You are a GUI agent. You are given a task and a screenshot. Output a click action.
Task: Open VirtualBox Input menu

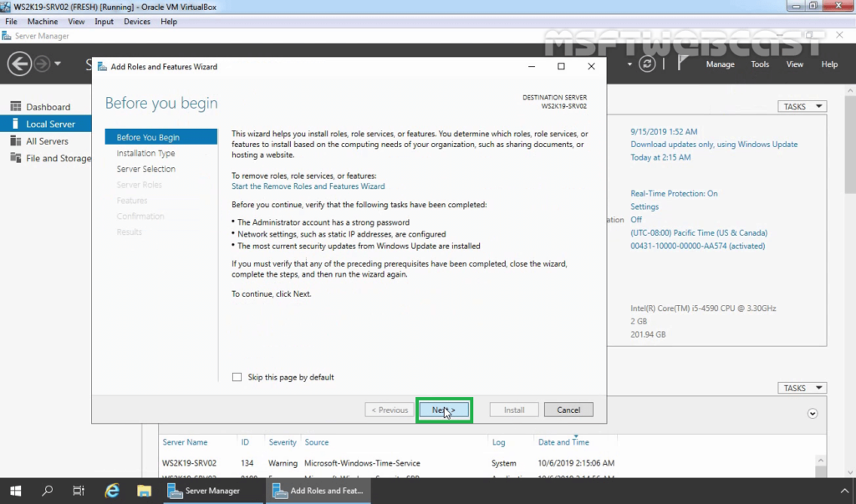[104, 21]
